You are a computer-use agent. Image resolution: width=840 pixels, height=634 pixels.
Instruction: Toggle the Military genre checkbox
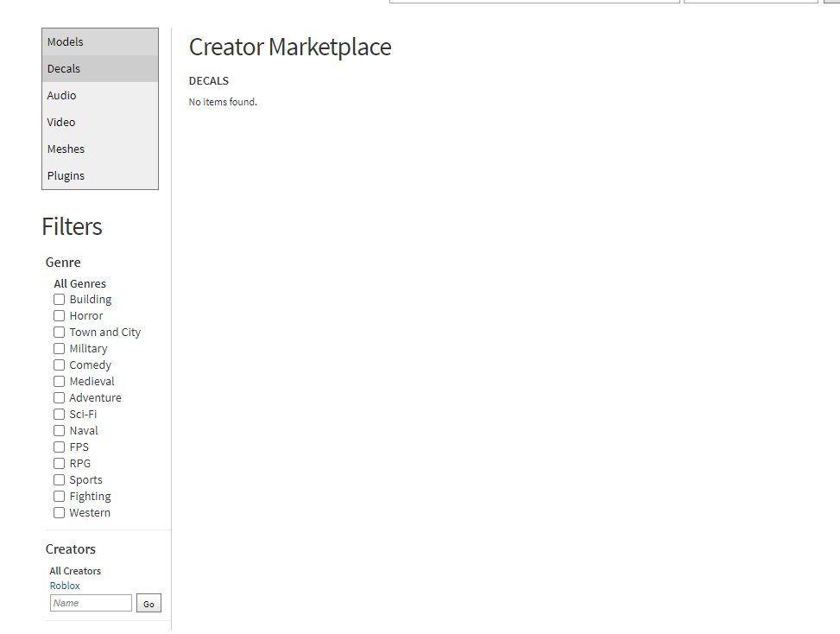pyautogui.click(x=59, y=348)
